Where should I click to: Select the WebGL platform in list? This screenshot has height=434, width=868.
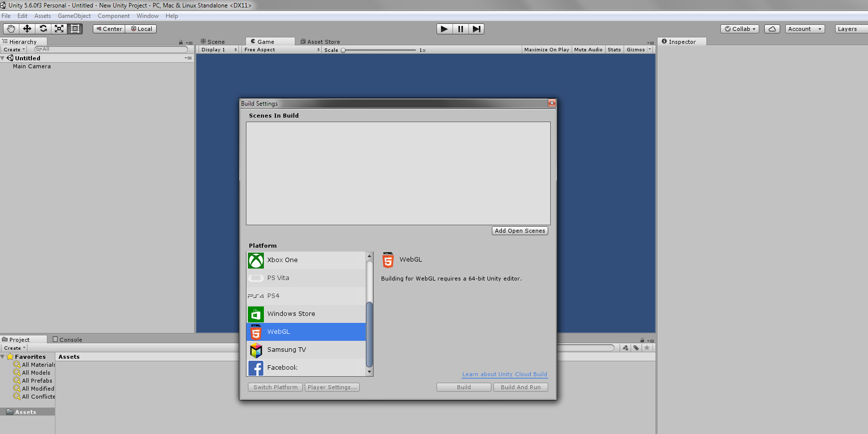[x=306, y=332]
